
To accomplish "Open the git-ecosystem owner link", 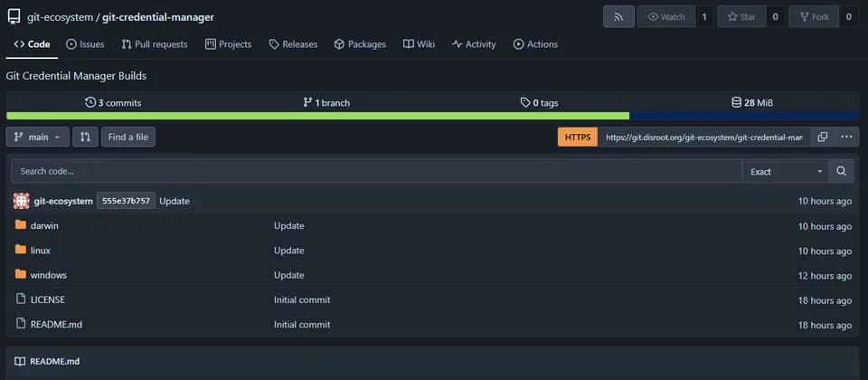I will [61, 17].
